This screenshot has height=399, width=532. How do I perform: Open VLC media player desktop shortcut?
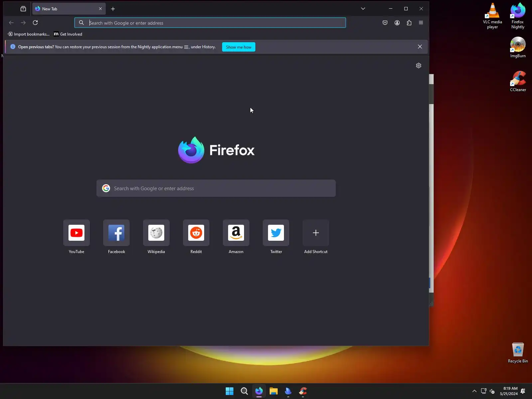[x=492, y=16]
